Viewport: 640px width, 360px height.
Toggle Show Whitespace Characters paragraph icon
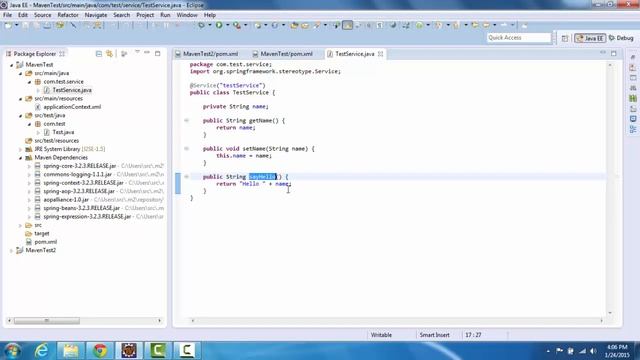point(379,26)
